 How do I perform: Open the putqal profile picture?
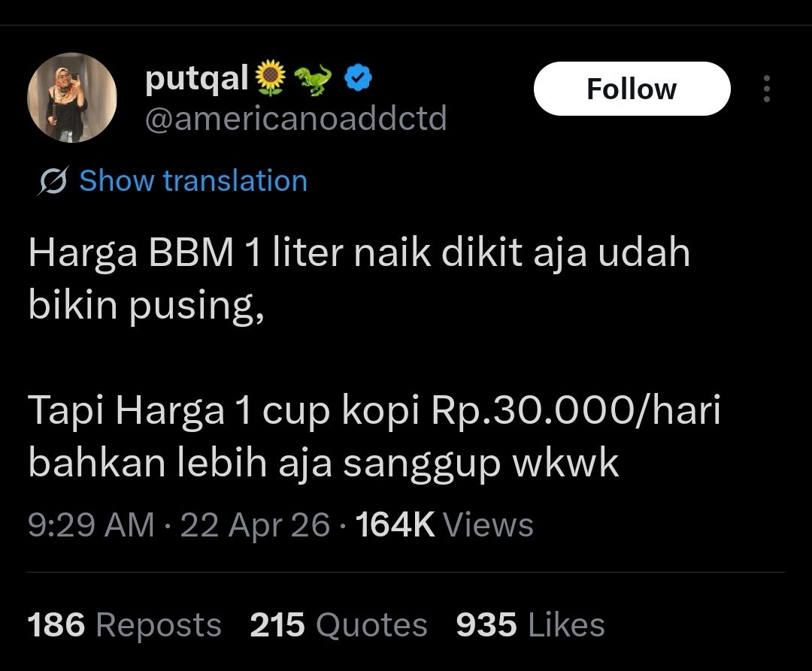point(71,98)
